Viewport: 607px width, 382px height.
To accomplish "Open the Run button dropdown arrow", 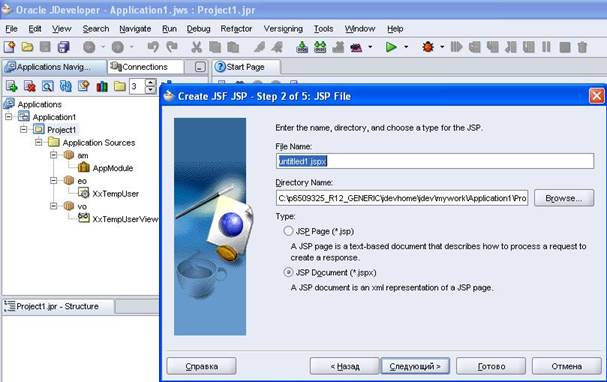I will (x=406, y=47).
